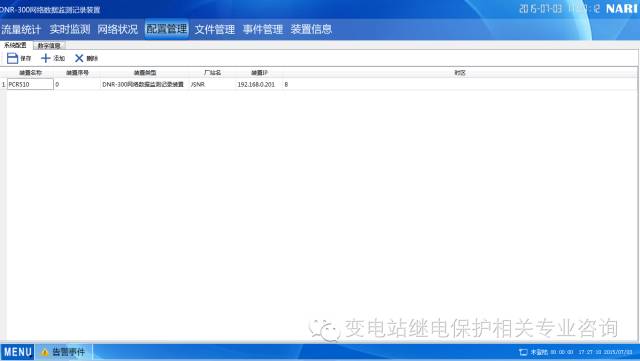Image resolution: width=640 pixels, height=361 pixels.
Task: Open the 文件管理 menu
Action: coord(215,29)
